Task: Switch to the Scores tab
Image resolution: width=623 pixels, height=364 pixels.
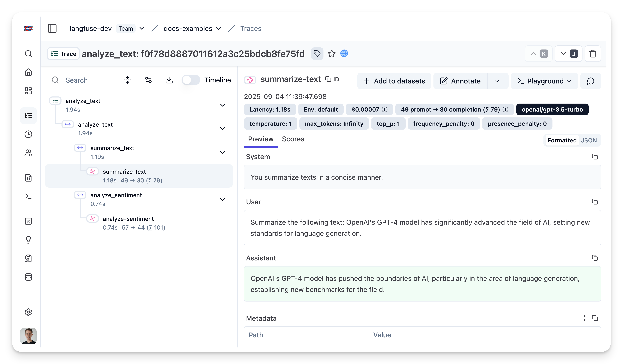Action: (293, 139)
